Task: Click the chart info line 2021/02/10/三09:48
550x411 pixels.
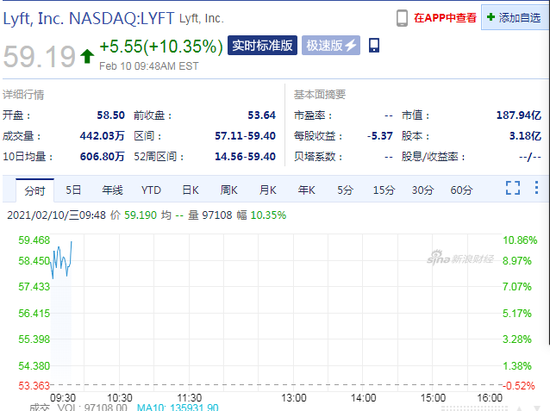Action: pos(56,215)
